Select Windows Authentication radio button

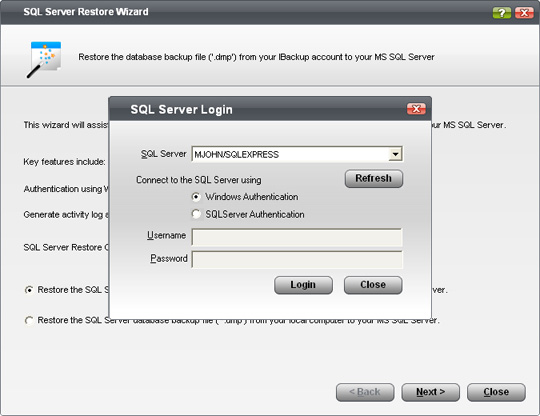pyautogui.click(x=196, y=197)
